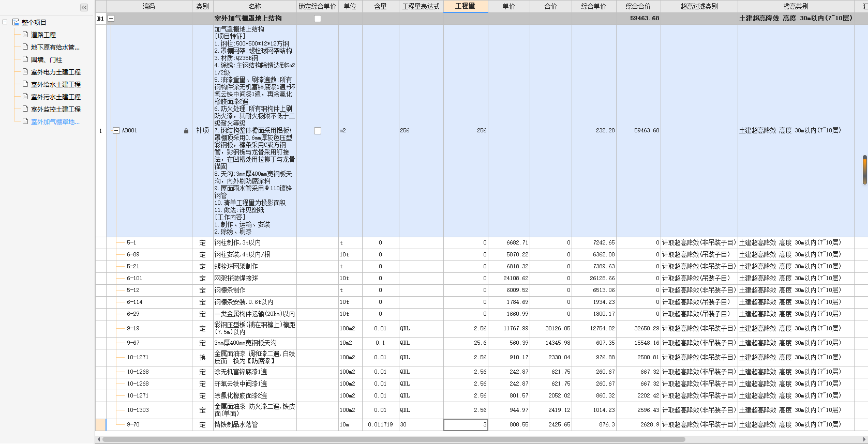Click the 钢檩条制作 name cell
This screenshot has height=444, width=868.
pyautogui.click(x=255, y=290)
